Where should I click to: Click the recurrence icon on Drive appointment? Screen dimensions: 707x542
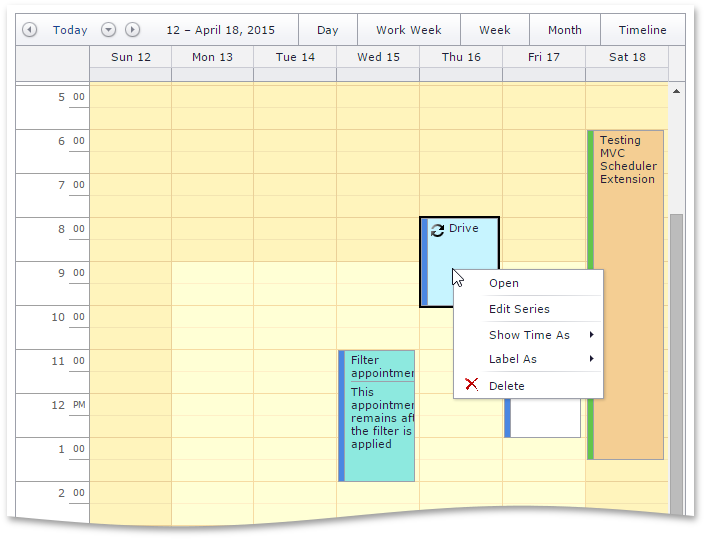pyautogui.click(x=437, y=230)
